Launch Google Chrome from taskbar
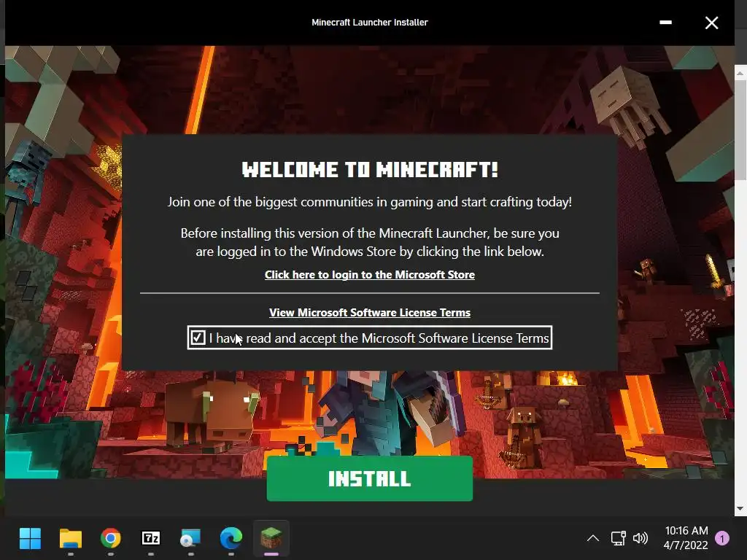The image size is (747, 560). pyautogui.click(x=111, y=538)
